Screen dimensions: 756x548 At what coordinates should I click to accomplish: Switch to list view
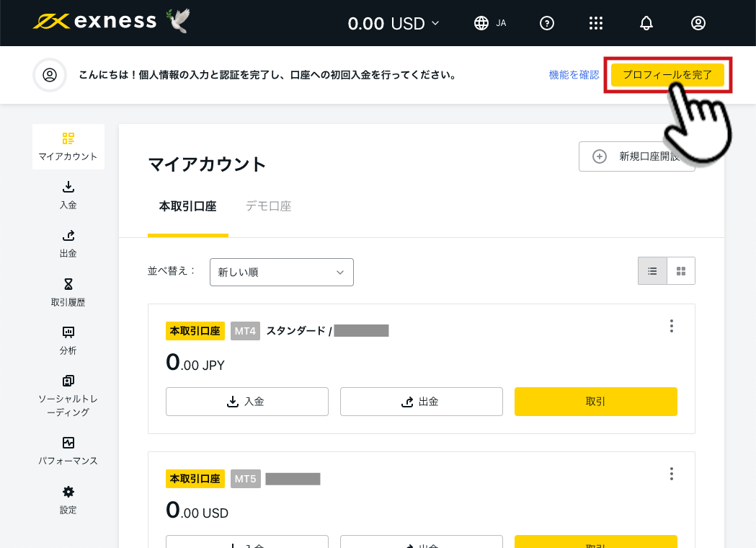tap(652, 271)
